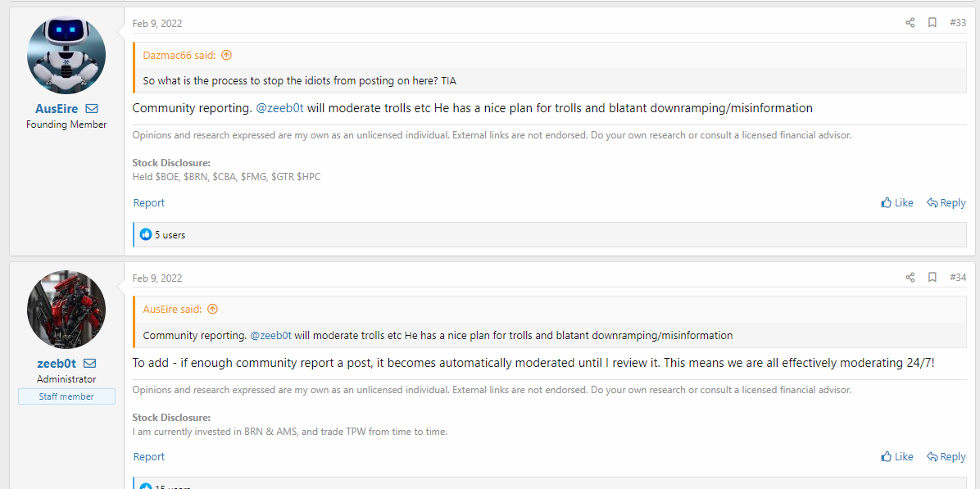View the 5 users who liked
This screenshot has width=980, height=489.
(170, 235)
